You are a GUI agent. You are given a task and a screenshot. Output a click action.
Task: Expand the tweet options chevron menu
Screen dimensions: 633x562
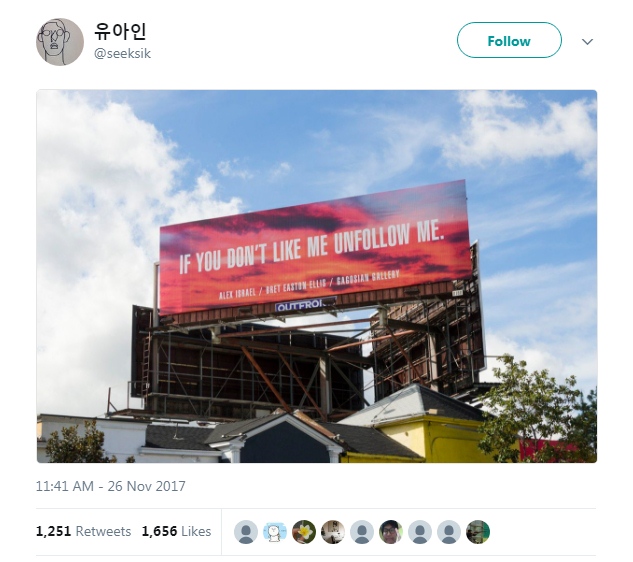click(587, 41)
